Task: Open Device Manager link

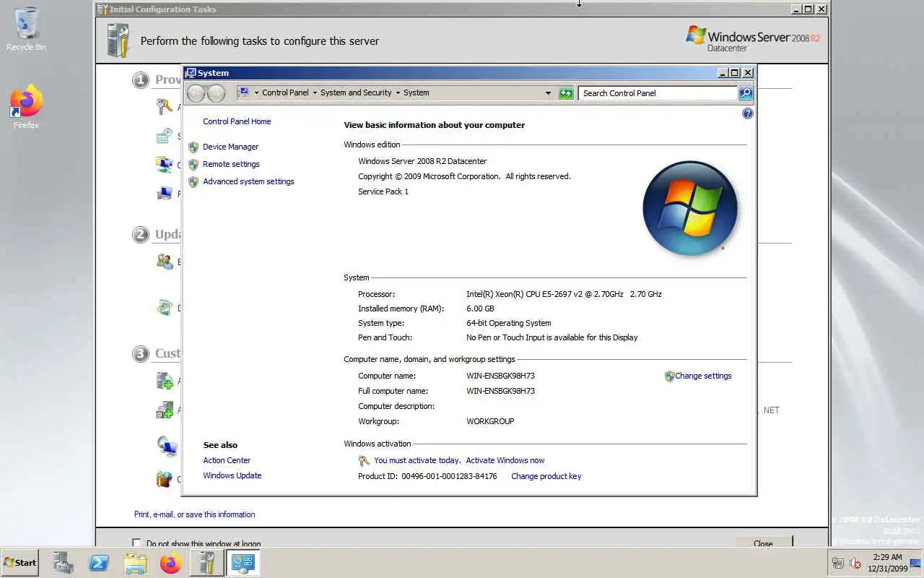Action: pos(230,147)
